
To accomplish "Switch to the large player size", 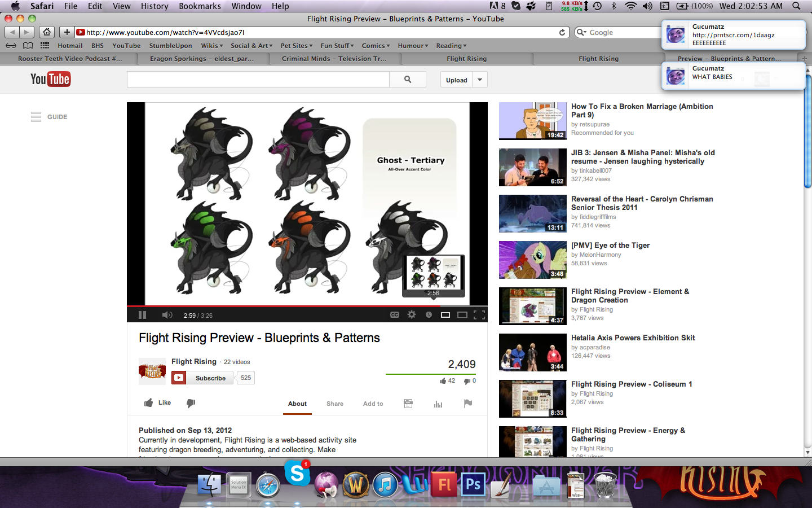I will click(462, 315).
